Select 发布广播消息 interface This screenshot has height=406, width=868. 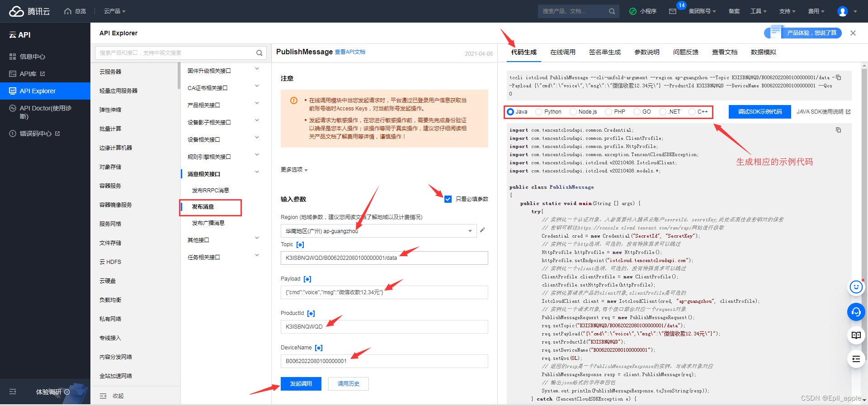point(208,223)
